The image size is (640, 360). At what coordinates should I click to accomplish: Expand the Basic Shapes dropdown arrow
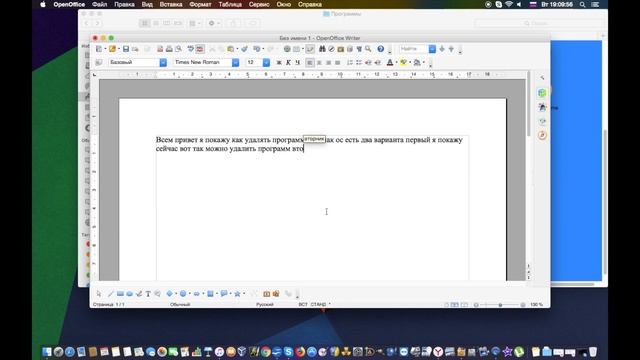176,293
